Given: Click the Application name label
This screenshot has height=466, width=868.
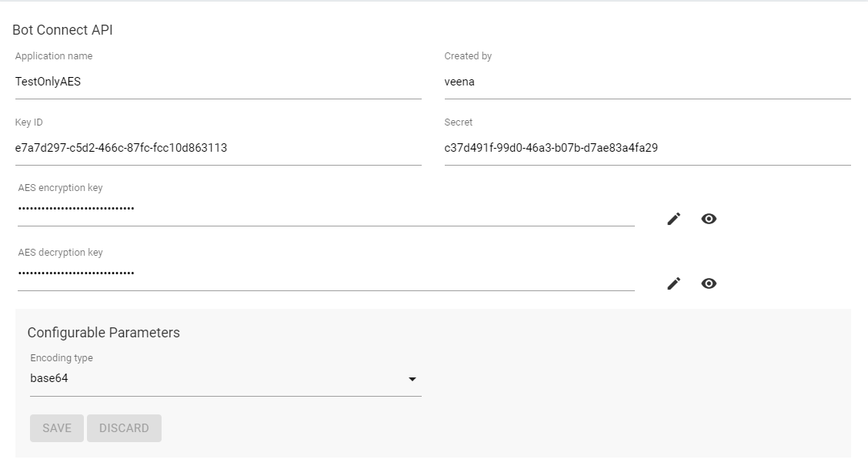Looking at the screenshot, I should point(54,56).
